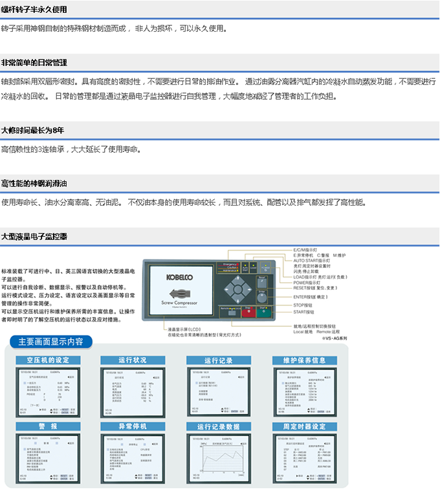Click the up arrow on the directional pad
Screen dimensions: 440x504
[238, 279]
